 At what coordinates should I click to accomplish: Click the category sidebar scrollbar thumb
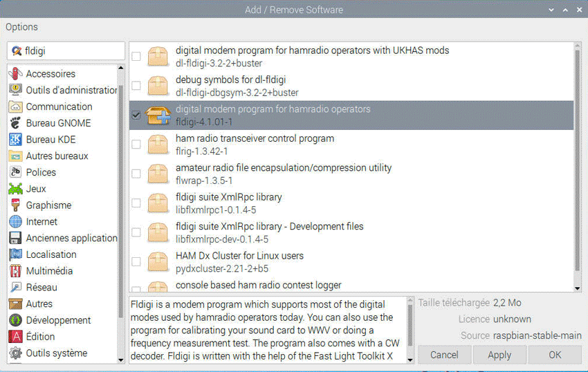click(121, 202)
